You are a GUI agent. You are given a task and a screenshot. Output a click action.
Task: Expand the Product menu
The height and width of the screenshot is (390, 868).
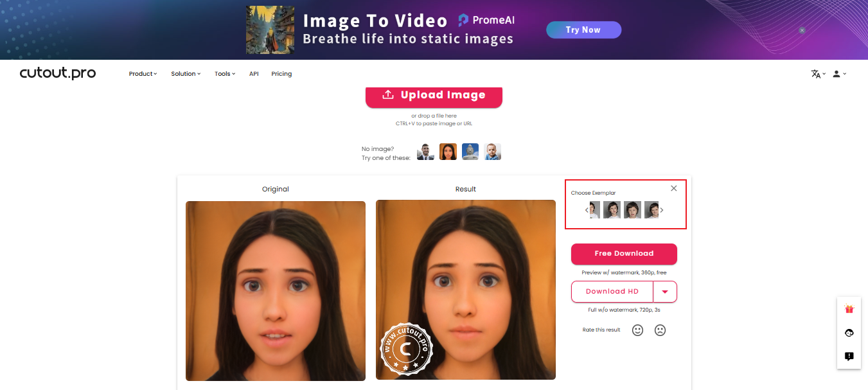(143, 73)
